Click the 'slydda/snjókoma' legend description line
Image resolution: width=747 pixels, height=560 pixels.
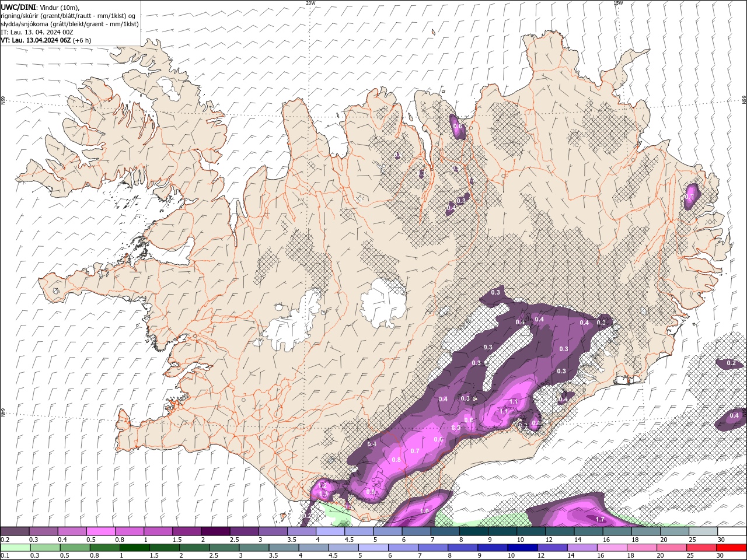pyautogui.click(x=69, y=24)
